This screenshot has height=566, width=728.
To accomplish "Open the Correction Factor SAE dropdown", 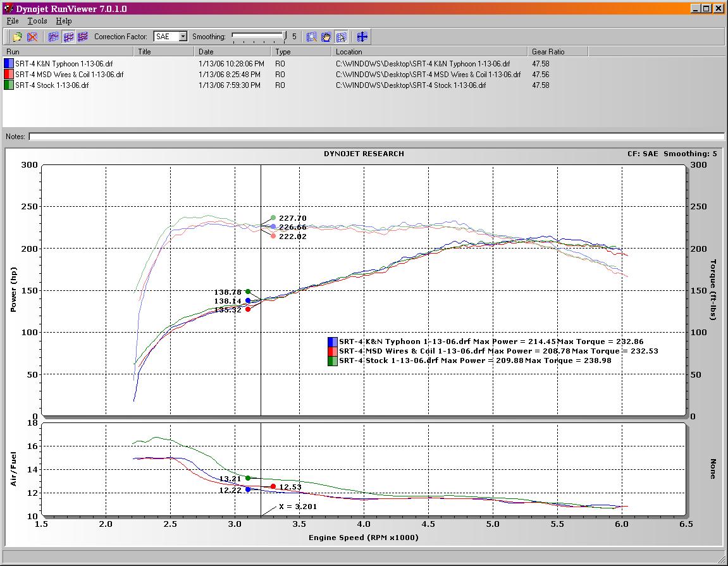I will point(183,36).
